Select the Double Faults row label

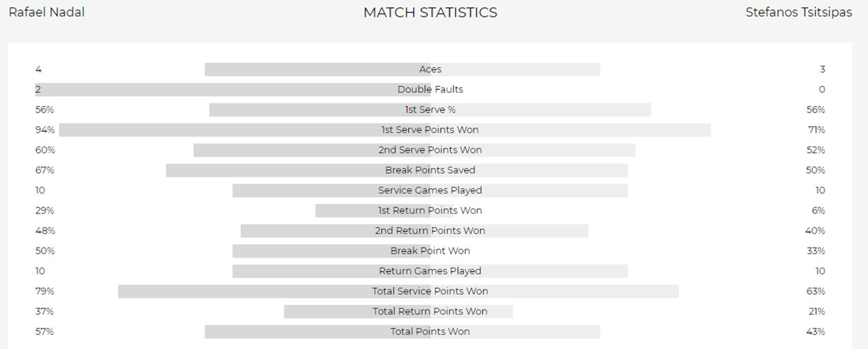[430, 89]
